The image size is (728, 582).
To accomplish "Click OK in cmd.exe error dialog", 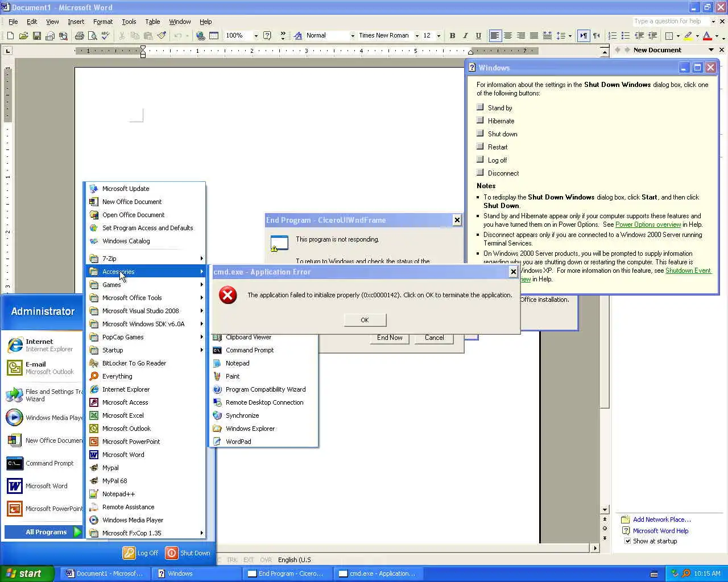I will tap(365, 320).
